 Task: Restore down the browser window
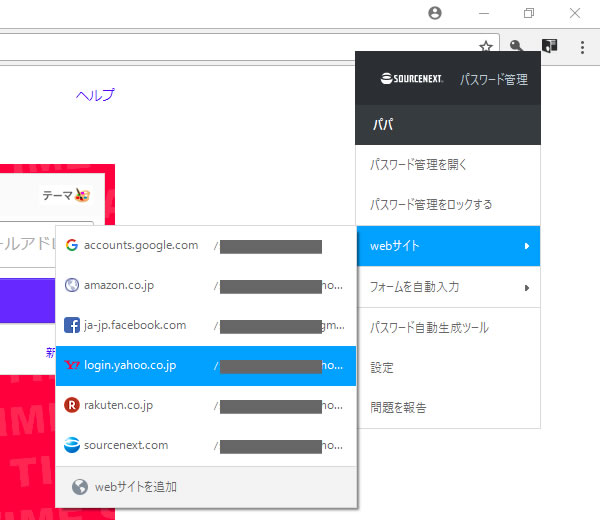[529, 13]
